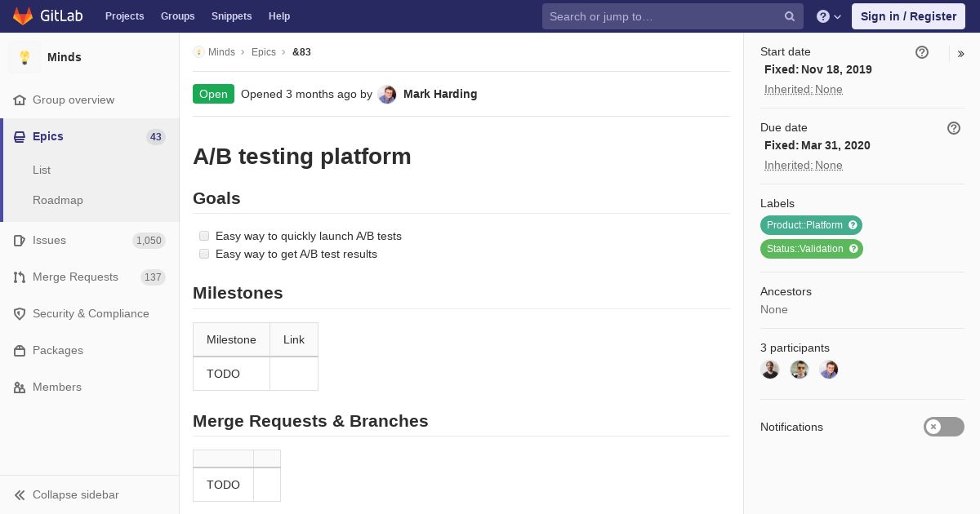Click TODO cell in Merge Requests table
The width and height of the screenshot is (980, 514).
point(223,485)
